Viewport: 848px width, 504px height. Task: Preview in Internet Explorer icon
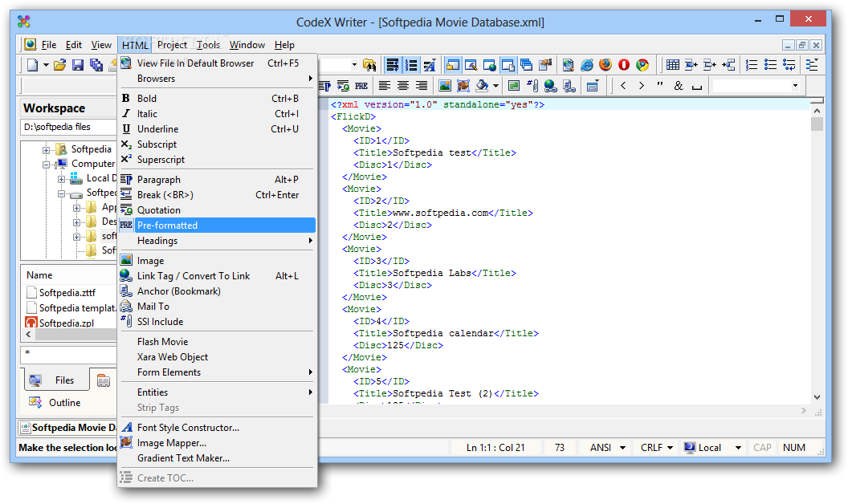click(587, 66)
